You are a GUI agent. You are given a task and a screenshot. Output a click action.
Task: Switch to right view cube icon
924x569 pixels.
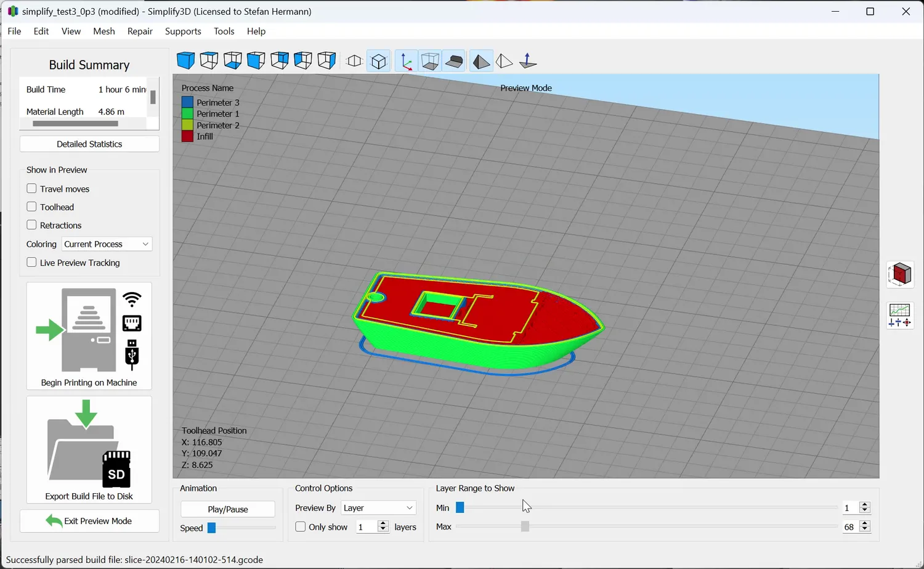pos(326,60)
